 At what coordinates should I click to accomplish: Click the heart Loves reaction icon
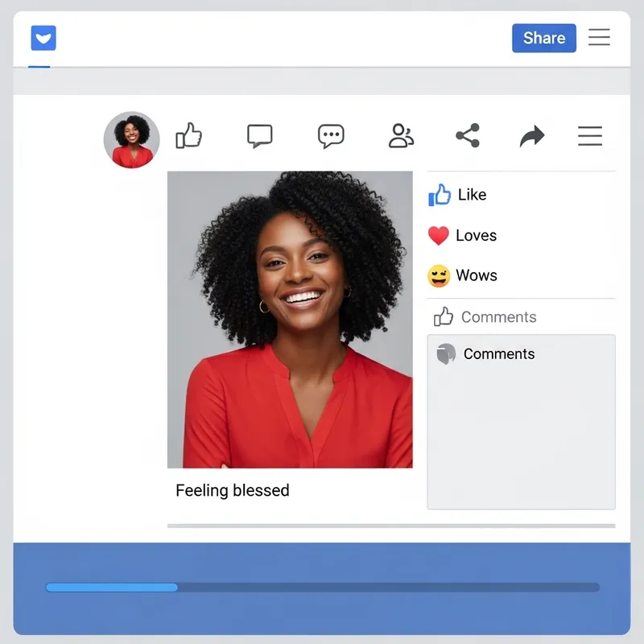coord(440,235)
